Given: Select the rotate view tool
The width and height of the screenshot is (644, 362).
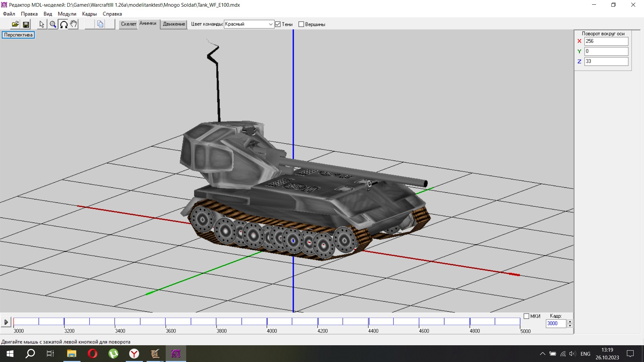Looking at the screenshot, I should [x=63, y=24].
